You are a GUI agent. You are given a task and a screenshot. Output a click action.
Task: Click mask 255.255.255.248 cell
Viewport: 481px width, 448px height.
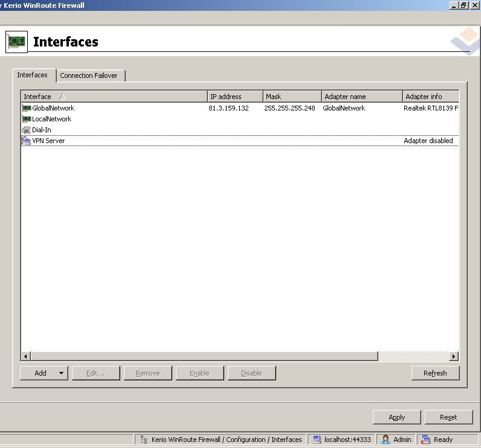(x=289, y=108)
